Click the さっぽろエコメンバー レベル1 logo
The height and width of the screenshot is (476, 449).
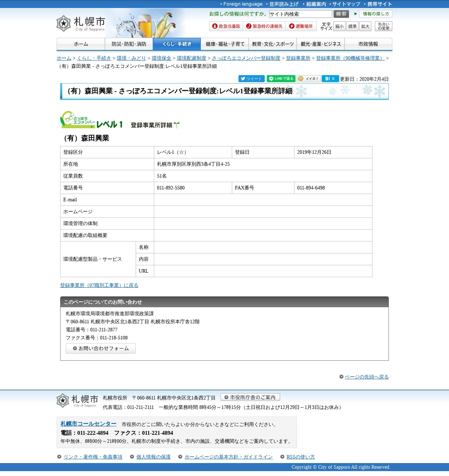coord(91,120)
